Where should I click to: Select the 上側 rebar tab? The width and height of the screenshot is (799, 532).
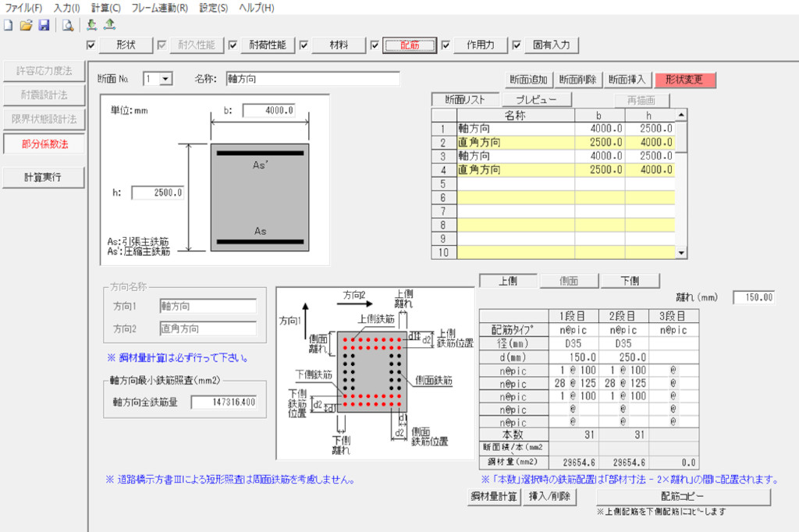[x=508, y=281]
